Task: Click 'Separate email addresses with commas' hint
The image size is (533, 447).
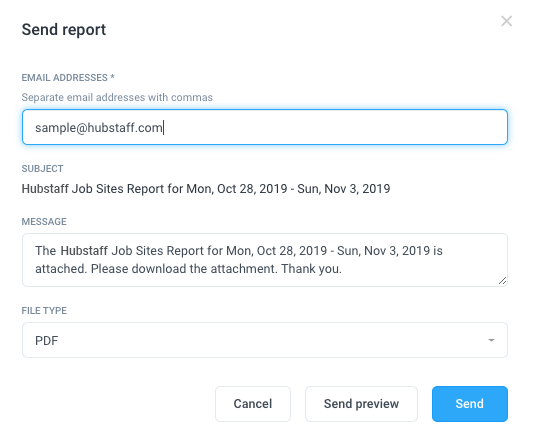Action: tap(117, 98)
